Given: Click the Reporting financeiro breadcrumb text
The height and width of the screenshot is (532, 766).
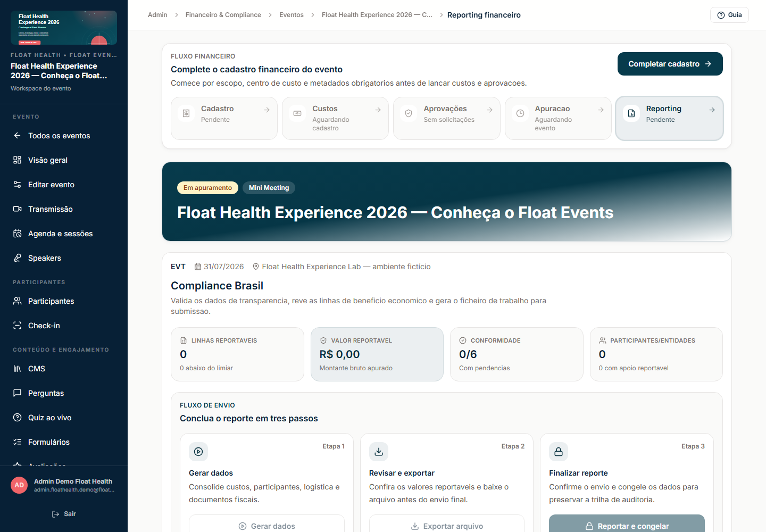Looking at the screenshot, I should (484, 15).
